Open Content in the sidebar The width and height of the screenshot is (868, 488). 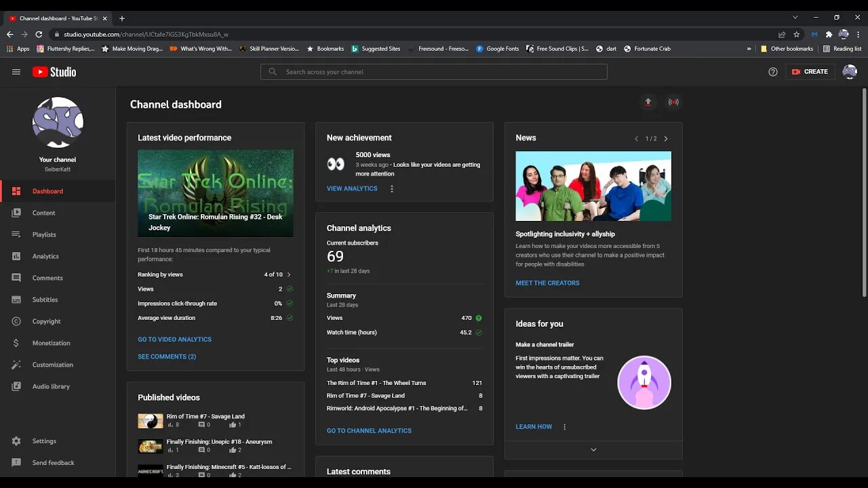(x=58, y=213)
